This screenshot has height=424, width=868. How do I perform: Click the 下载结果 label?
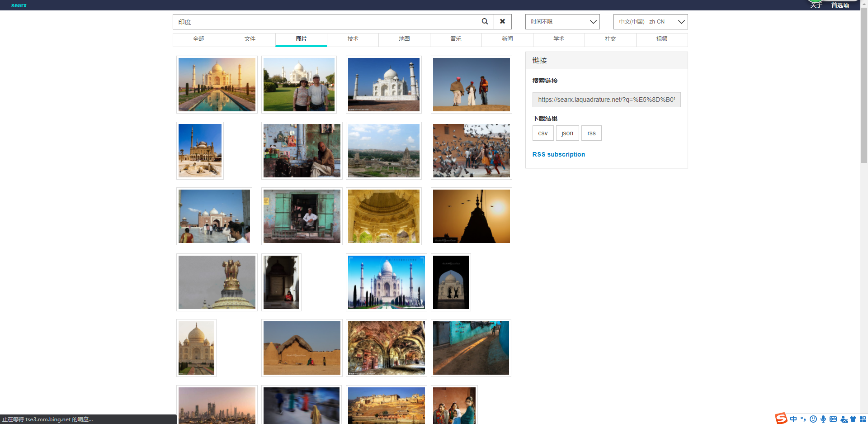[x=545, y=119]
